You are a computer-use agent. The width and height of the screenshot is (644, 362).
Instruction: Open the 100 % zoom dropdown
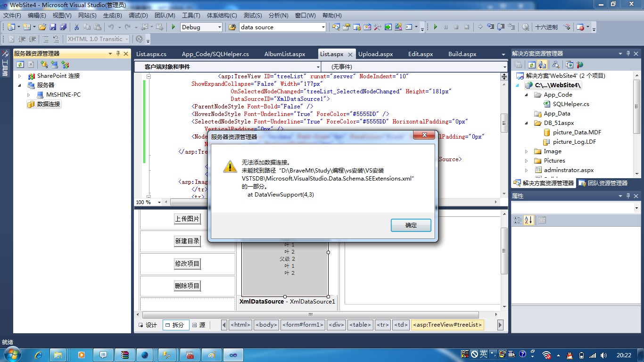click(x=159, y=202)
